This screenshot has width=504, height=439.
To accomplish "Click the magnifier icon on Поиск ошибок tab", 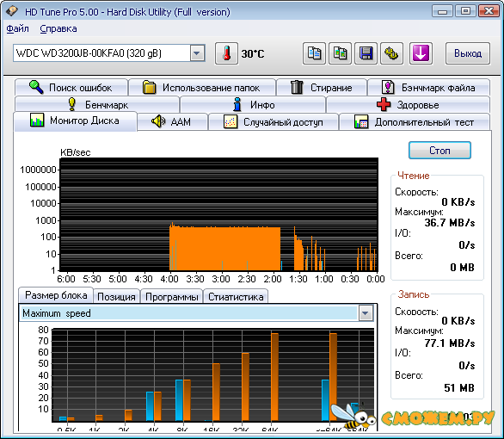I will coord(36,87).
